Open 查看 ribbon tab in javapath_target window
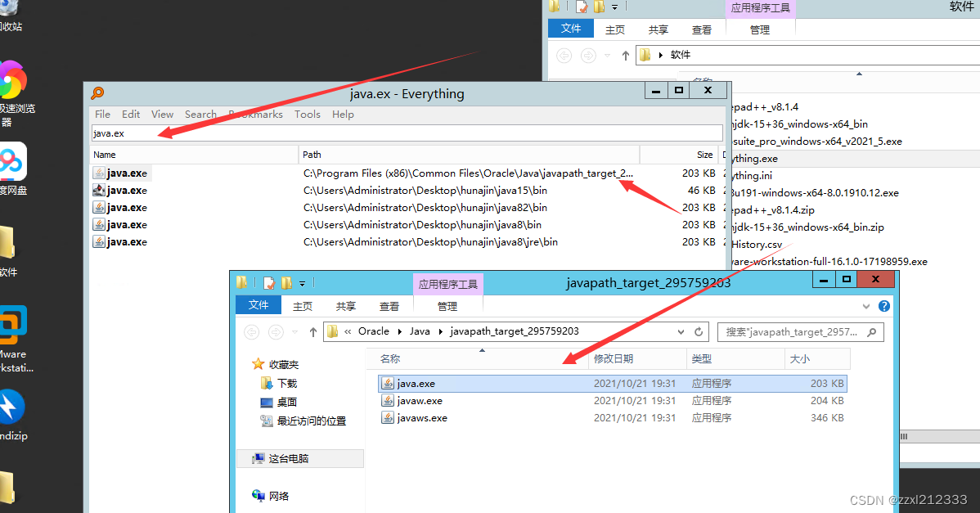This screenshot has height=513, width=980. [389, 306]
